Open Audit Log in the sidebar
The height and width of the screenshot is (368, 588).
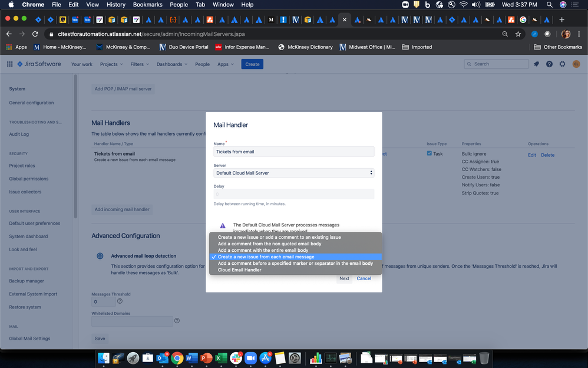(19, 134)
